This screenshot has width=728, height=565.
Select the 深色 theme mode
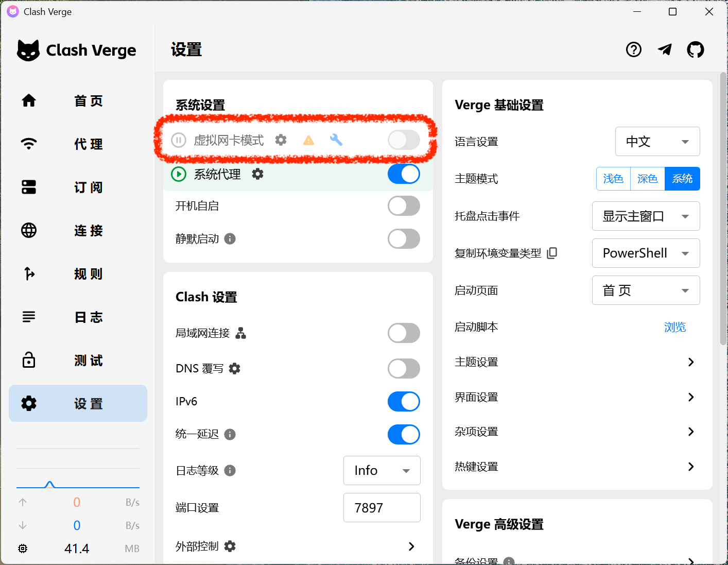coord(647,178)
